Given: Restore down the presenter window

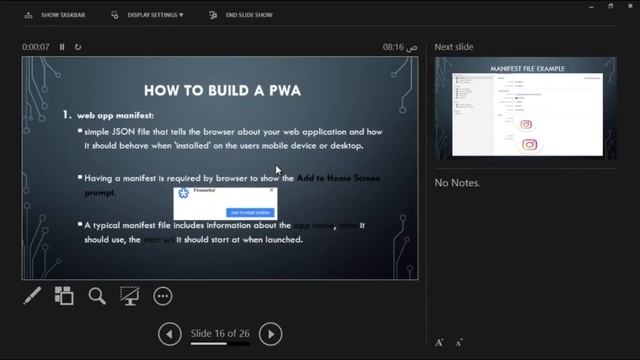Looking at the screenshot, I should tap(611, 6).
